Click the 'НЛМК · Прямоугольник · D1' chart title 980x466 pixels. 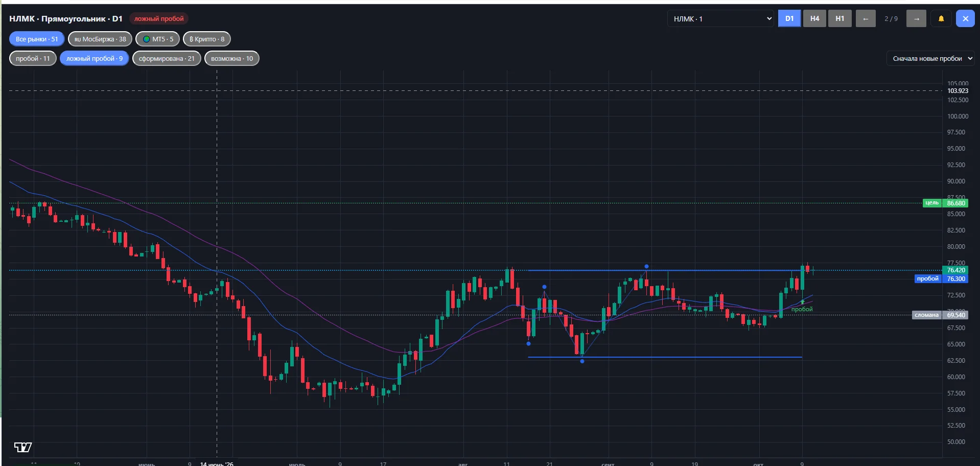(x=66, y=19)
